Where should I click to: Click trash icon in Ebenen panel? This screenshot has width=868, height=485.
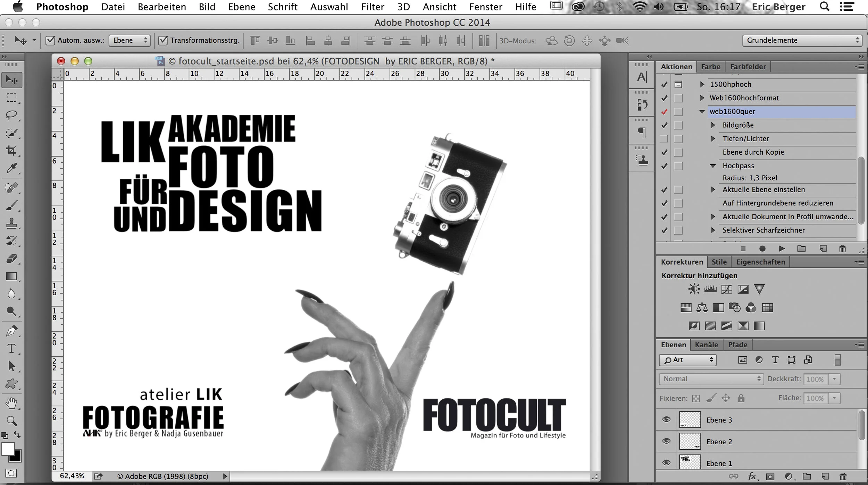[x=843, y=476]
